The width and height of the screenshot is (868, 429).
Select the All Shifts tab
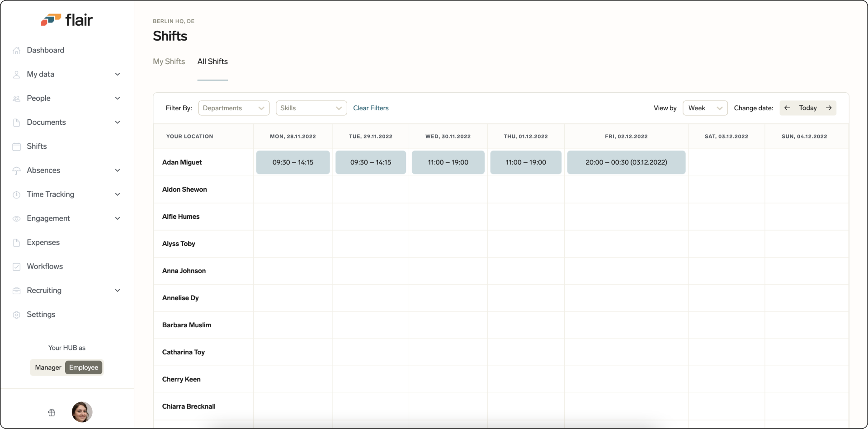(212, 61)
